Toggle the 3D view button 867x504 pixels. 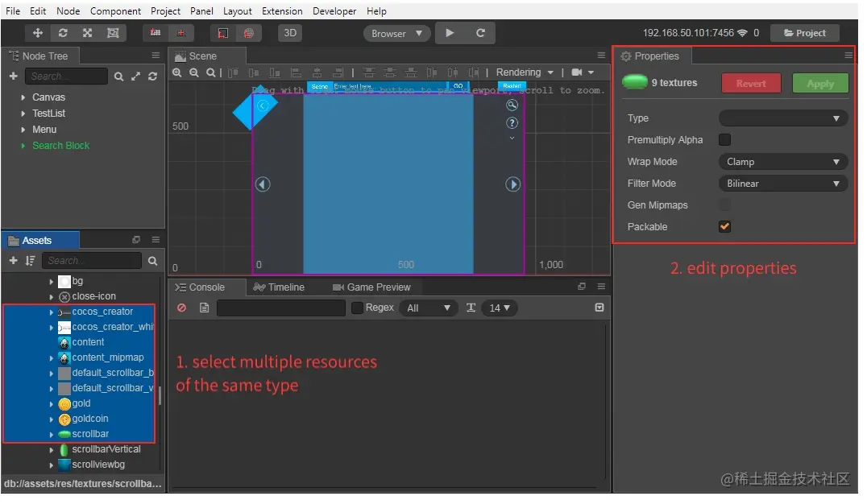(290, 33)
